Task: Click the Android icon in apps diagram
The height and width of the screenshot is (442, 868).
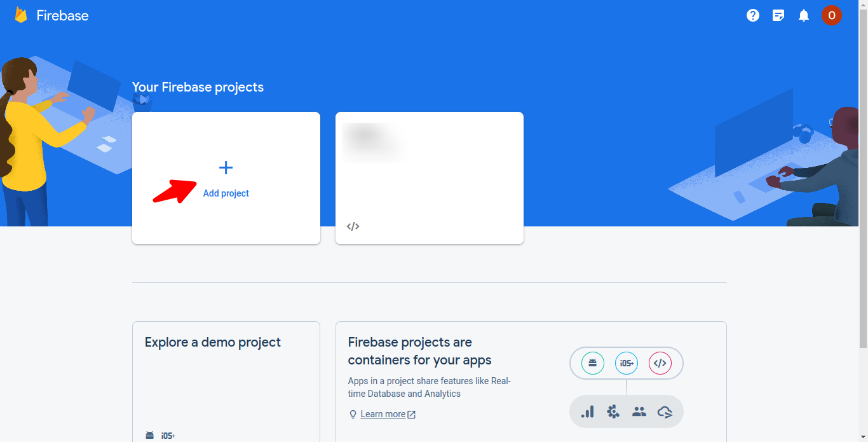Action: point(593,363)
